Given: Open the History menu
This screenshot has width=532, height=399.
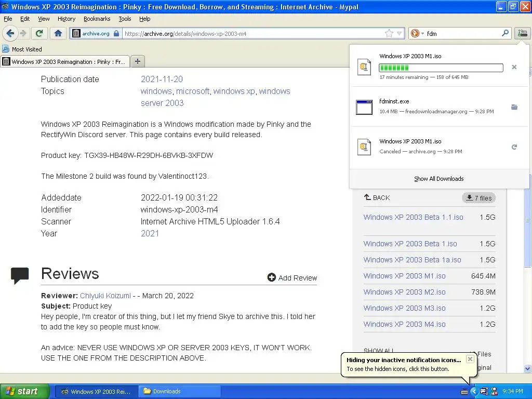Looking at the screenshot, I should pos(66,19).
